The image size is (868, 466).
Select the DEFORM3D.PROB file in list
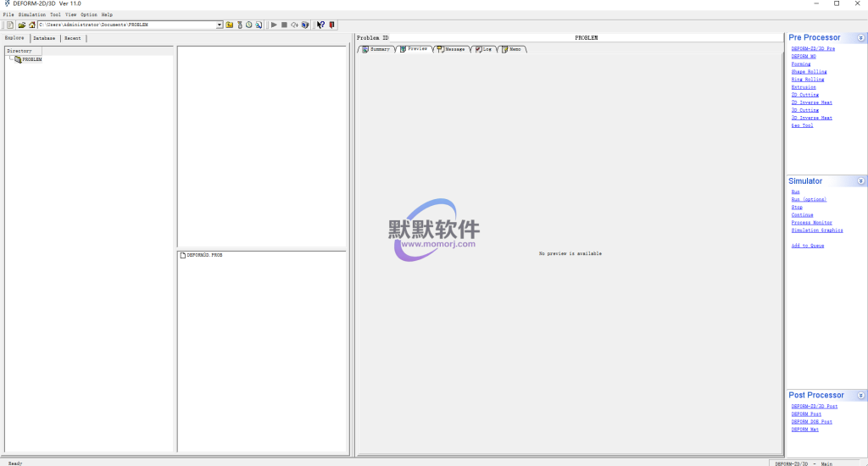203,255
